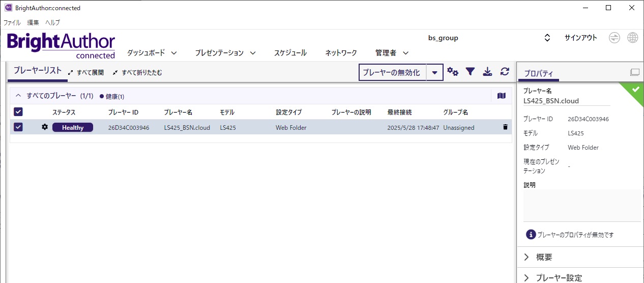Refresh the player list
The width and height of the screenshot is (644, 283).
coord(505,72)
